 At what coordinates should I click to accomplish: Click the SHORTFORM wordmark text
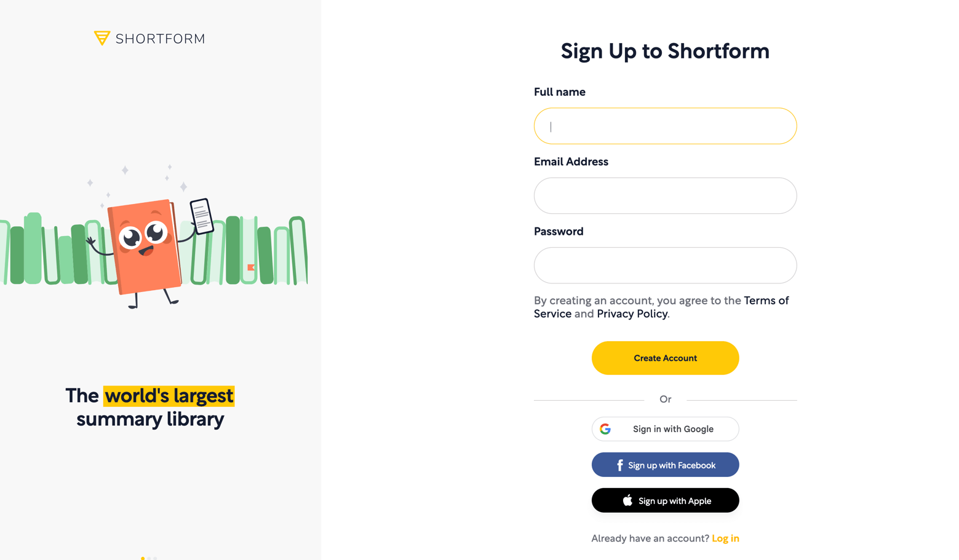(x=160, y=39)
